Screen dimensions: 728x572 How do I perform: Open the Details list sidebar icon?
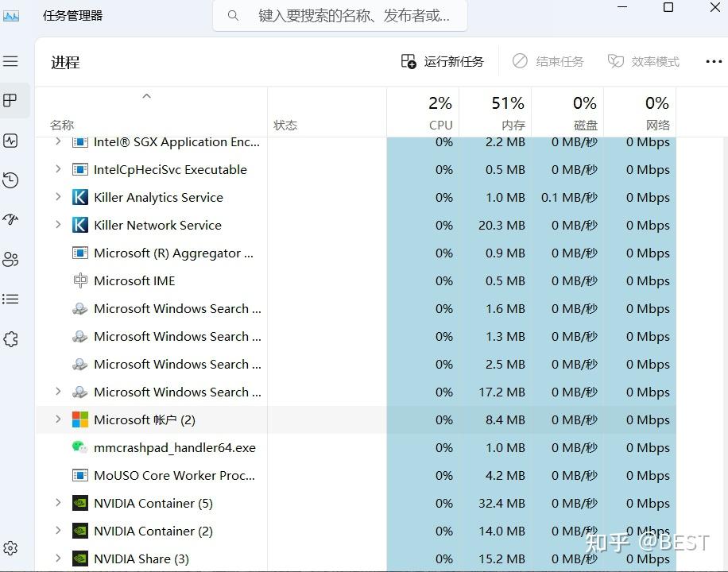pos(10,299)
